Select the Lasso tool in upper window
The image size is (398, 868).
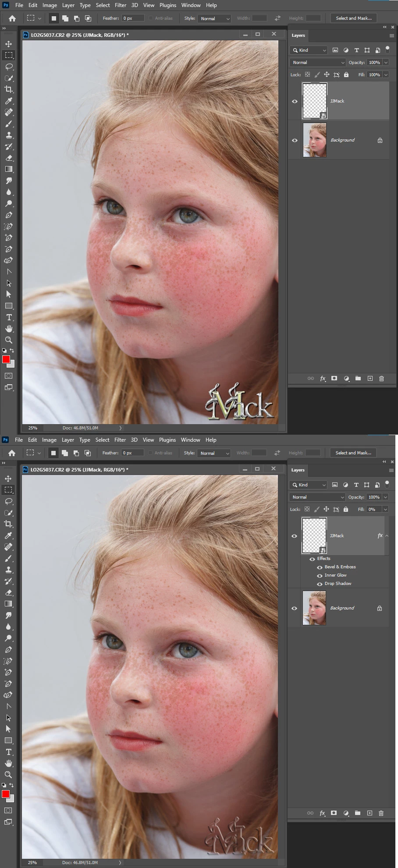[x=8, y=67]
